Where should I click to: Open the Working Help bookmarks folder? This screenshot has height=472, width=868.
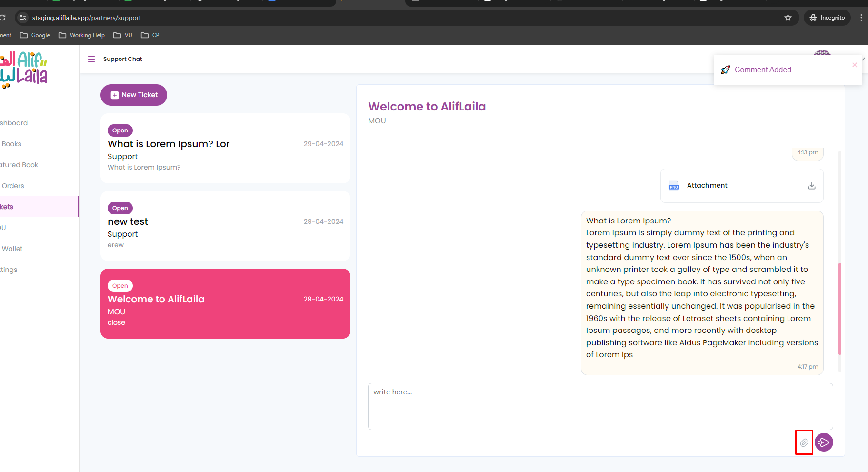[81, 35]
